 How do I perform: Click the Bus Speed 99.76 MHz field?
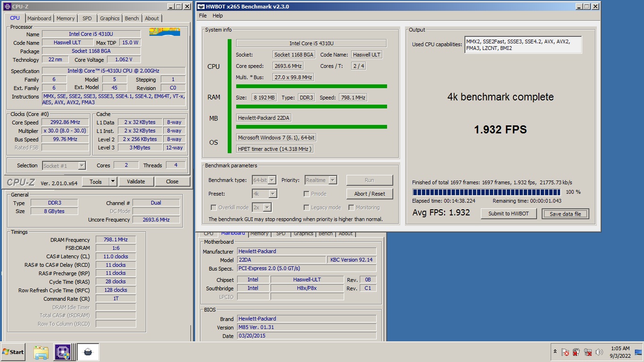(65, 139)
